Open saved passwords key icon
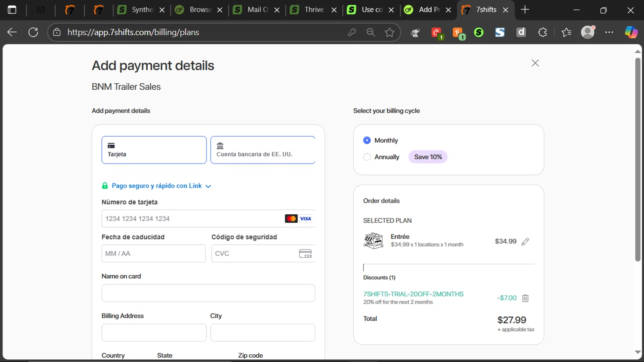Viewport: 644px width, 362px height. pos(352,32)
